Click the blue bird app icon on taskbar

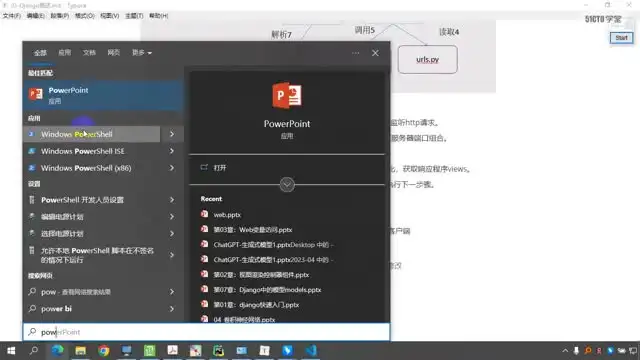287,351
